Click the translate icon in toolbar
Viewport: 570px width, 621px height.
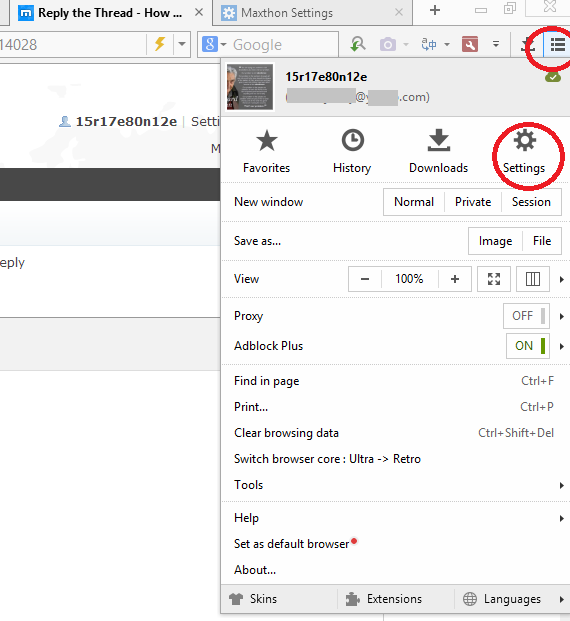pos(429,44)
